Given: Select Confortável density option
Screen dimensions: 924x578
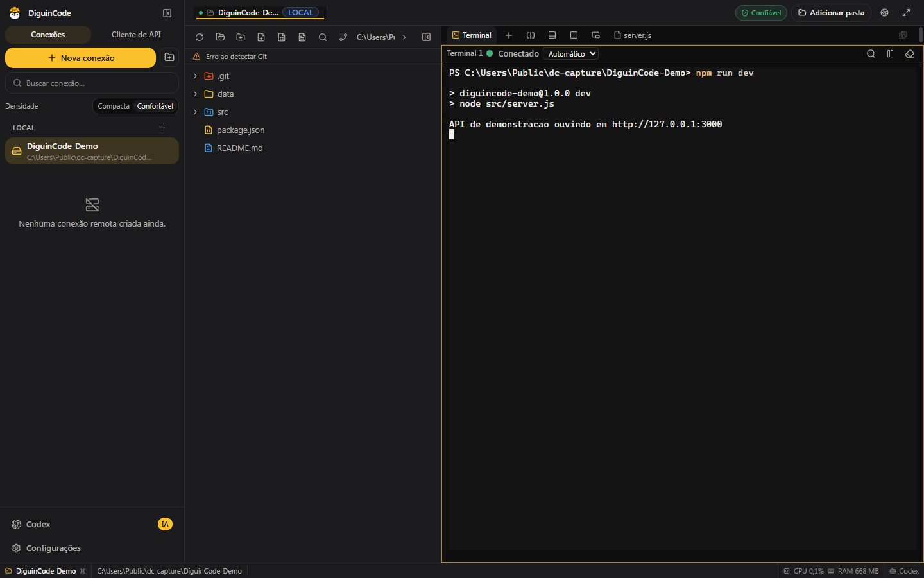Looking at the screenshot, I should point(155,106).
